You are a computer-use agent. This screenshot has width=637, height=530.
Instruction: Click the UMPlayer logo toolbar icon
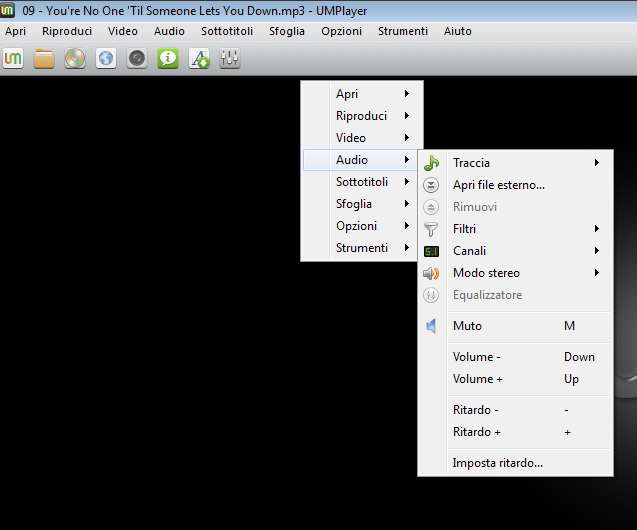[13, 58]
